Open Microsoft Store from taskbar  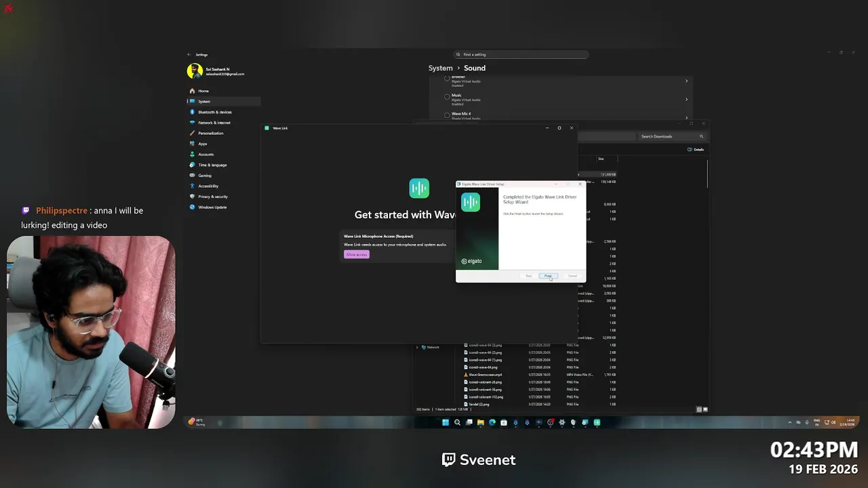pyautogui.click(x=504, y=422)
